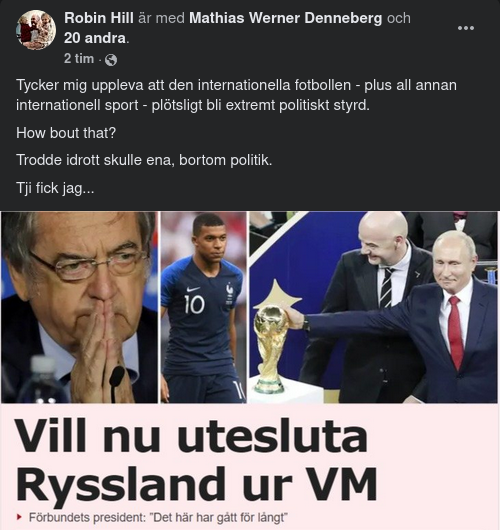
Task: Click the post paragraph starting 'Tycker mig uppleva'
Action: pyautogui.click(x=236, y=95)
